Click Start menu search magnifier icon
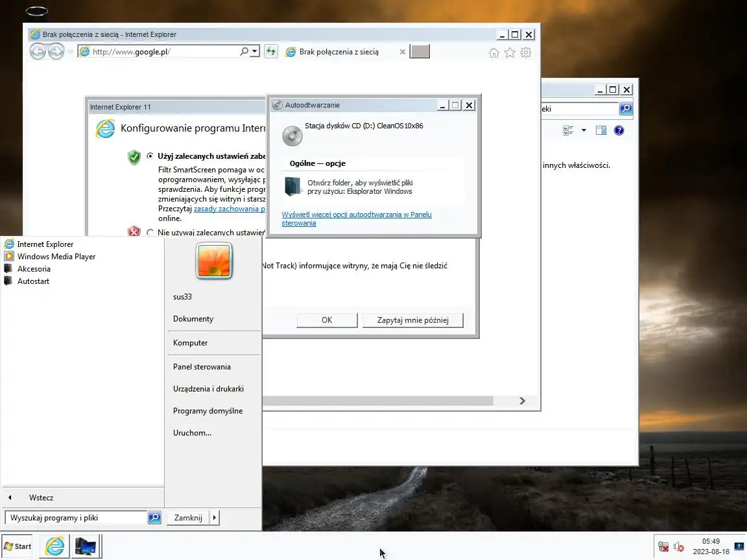 (x=154, y=518)
